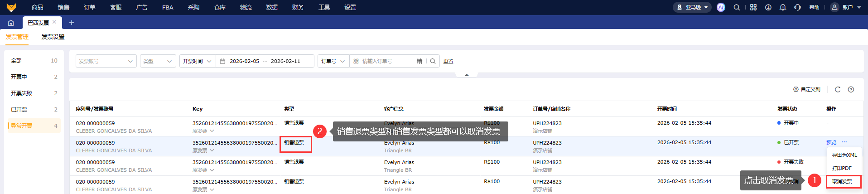Close the 巴西发票 tab
This screenshot has height=194, width=868.
coord(54,22)
